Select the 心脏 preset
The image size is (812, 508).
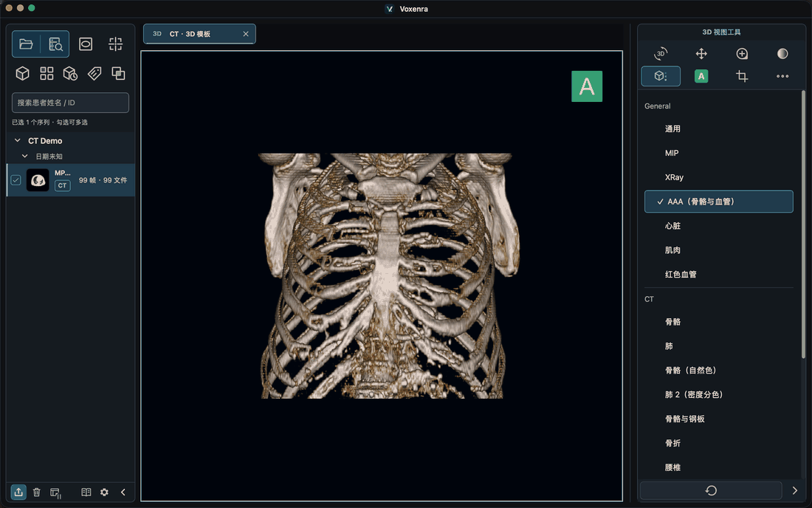click(x=719, y=226)
